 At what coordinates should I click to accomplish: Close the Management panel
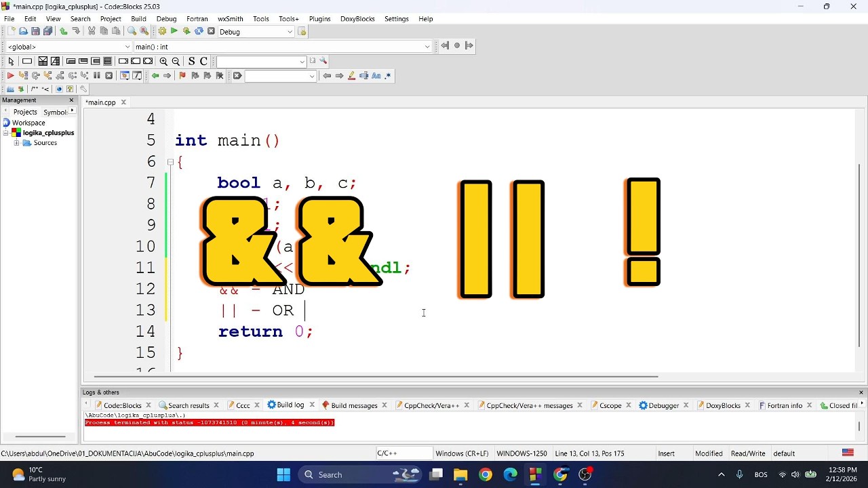pyautogui.click(x=71, y=100)
